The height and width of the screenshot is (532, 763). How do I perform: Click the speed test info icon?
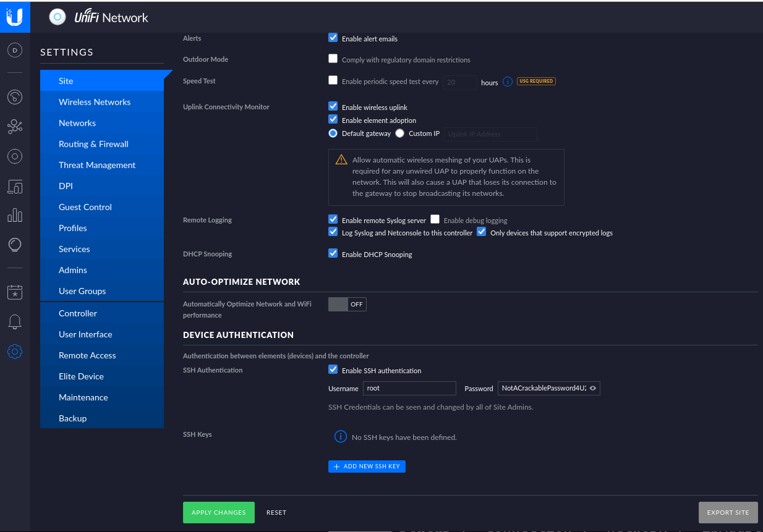click(507, 82)
